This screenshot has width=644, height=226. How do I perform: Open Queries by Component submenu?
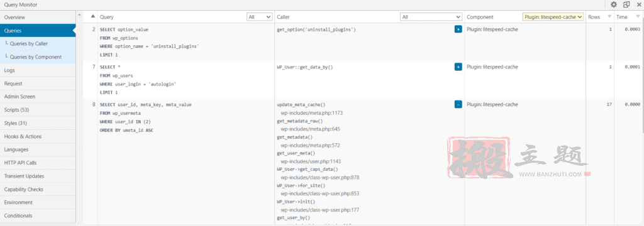click(x=38, y=57)
